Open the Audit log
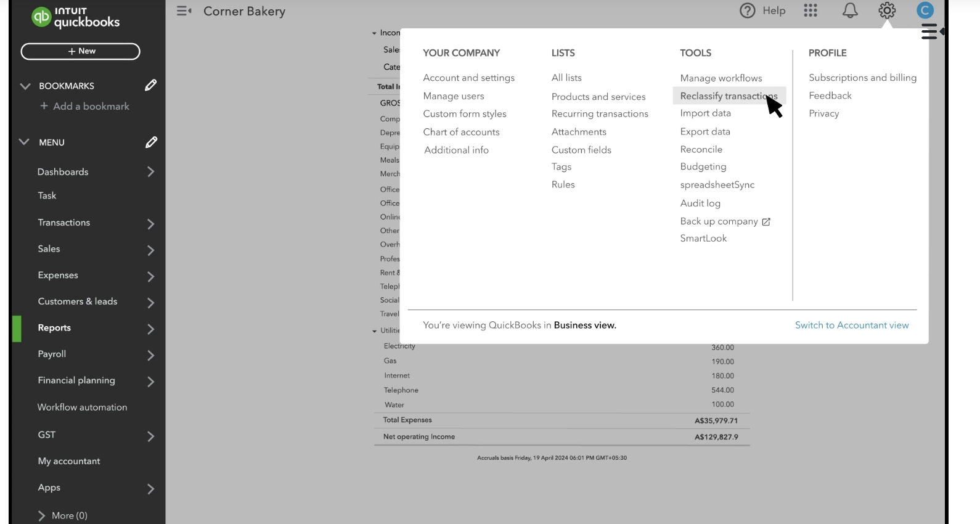This screenshot has width=980, height=524. click(x=700, y=203)
